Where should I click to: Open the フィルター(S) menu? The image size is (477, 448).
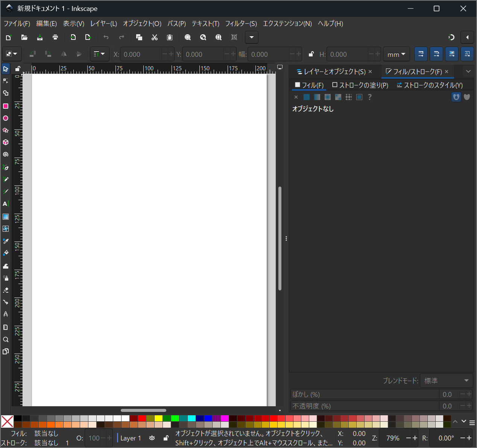pyautogui.click(x=241, y=23)
